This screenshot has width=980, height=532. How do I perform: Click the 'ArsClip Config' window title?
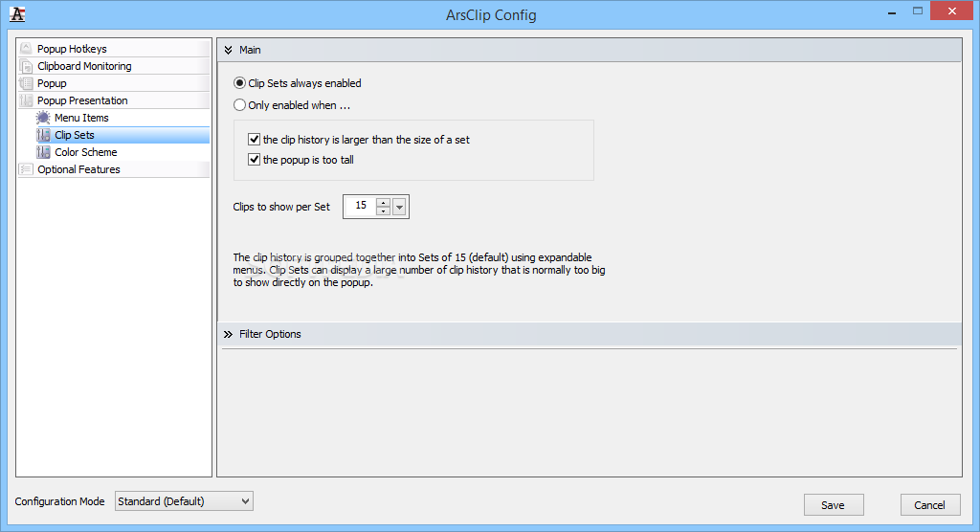(x=491, y=15)
